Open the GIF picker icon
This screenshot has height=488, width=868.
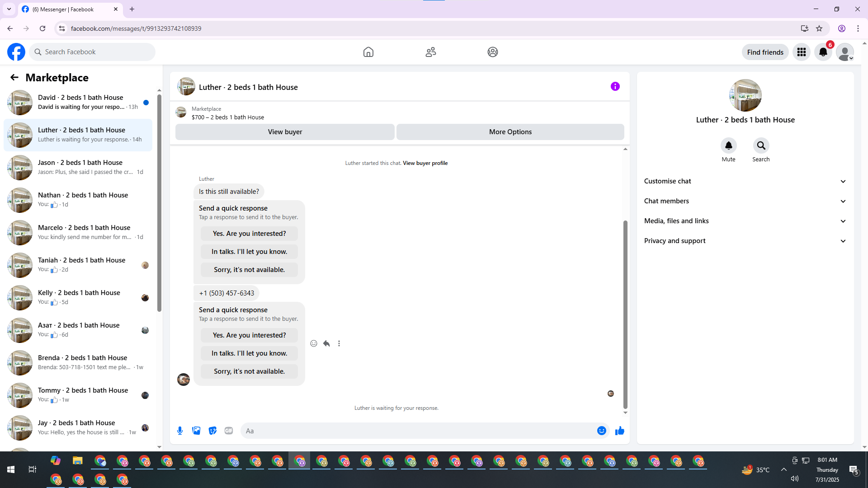pos(229,431)
